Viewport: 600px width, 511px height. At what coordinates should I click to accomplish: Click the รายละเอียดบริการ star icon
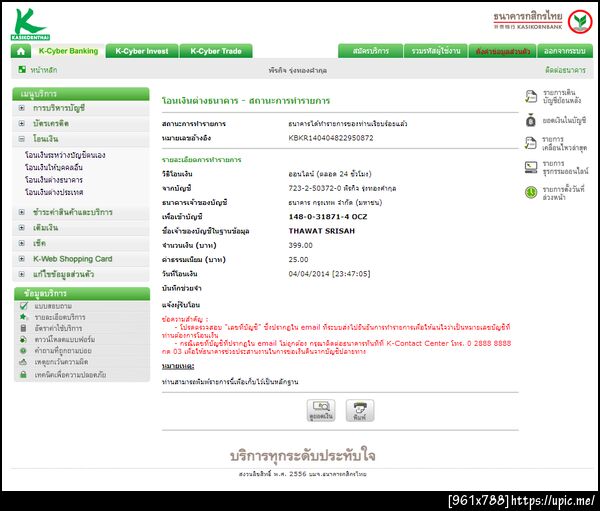pos(23,317)
